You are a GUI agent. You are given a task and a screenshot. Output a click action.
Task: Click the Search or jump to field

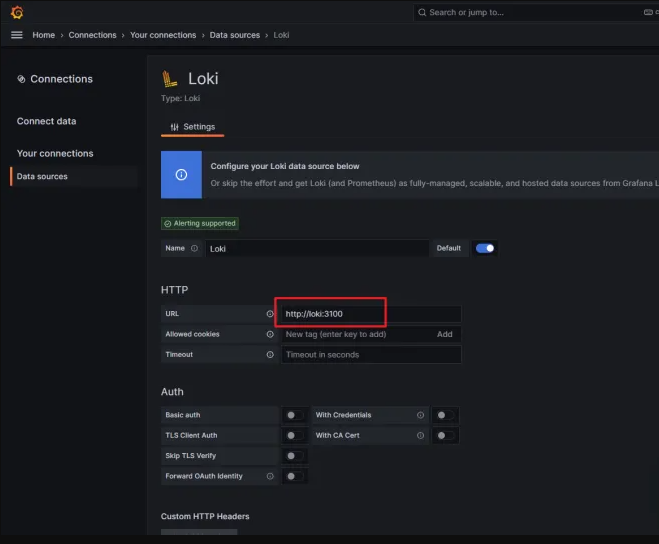[536, 12]
